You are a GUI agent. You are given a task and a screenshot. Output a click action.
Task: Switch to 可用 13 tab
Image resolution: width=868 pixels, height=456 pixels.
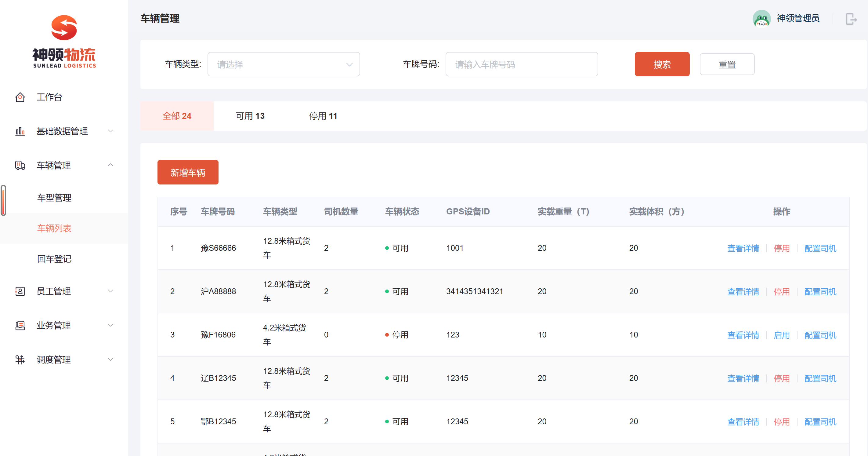[x=250, y=116]
